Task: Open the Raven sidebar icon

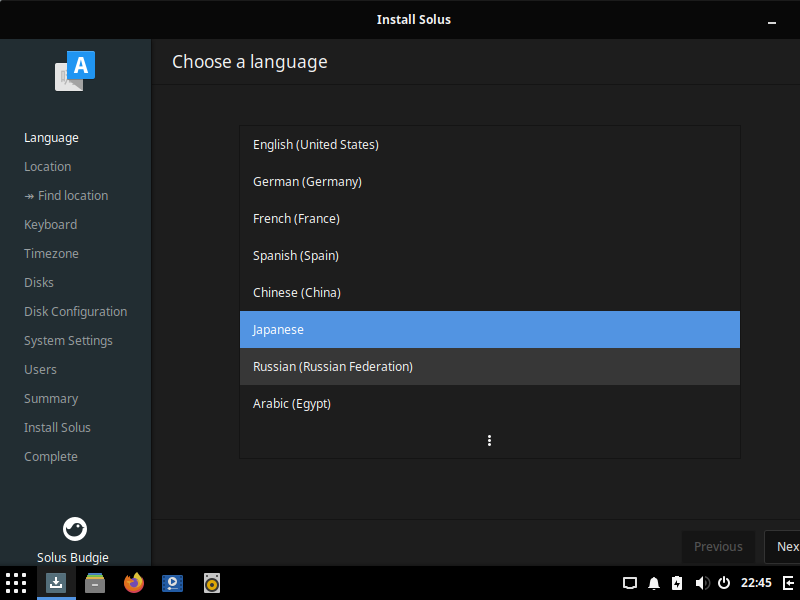Action: pos(789,583)
